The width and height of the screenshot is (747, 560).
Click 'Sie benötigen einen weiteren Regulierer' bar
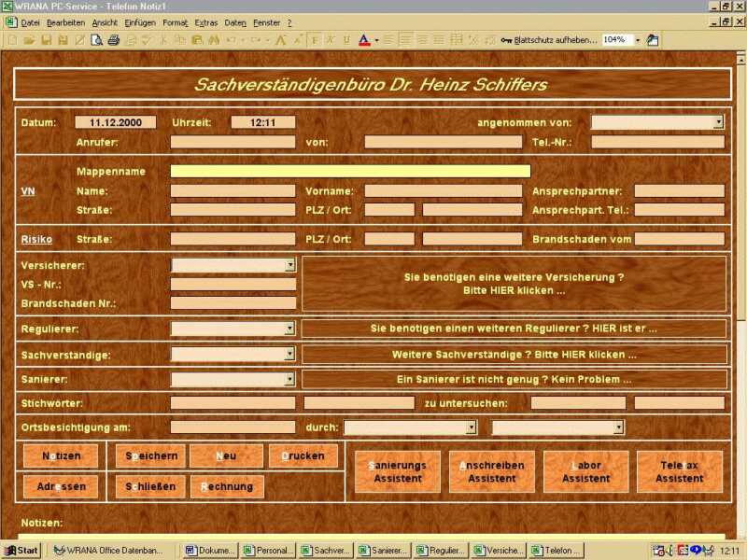[514, 329]
